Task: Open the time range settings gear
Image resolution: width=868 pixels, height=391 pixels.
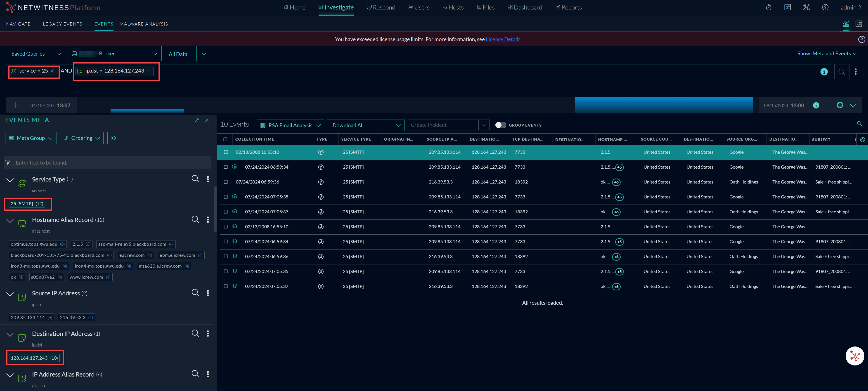Action: tap(840, 105)
